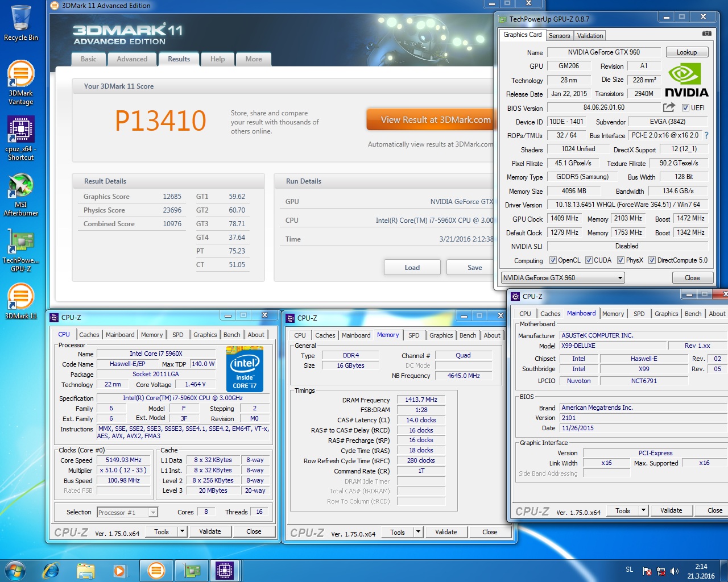Toggle the UEFI checkbox in GPU-Z

pyautogui.click(x=685, y=107)
